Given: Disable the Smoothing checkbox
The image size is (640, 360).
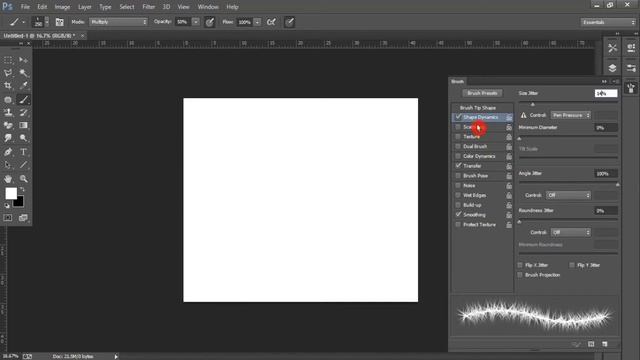Looking at the screenshot, I should coord(458,214).
